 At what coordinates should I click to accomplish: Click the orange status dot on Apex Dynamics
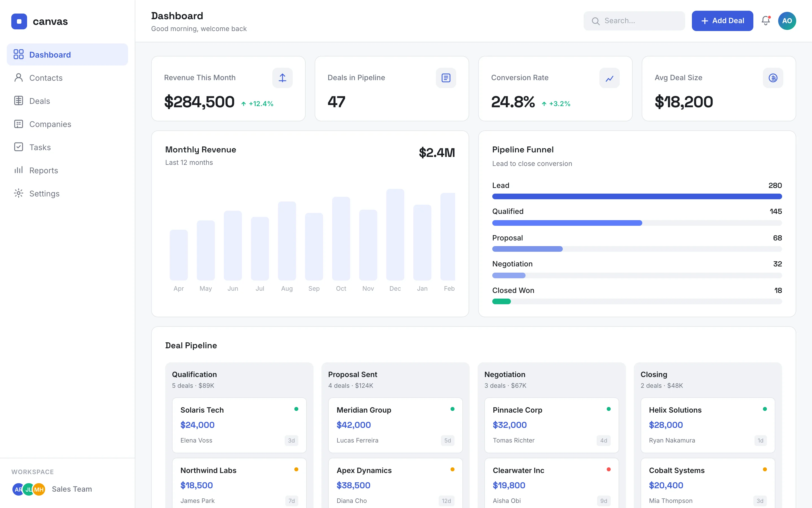(452, 469)
